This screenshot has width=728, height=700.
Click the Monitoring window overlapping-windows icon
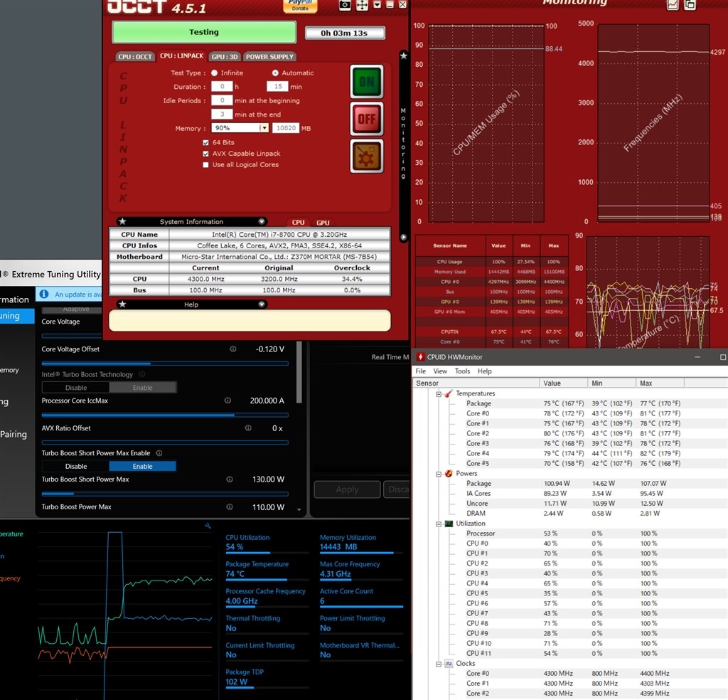tap(690, 5)
